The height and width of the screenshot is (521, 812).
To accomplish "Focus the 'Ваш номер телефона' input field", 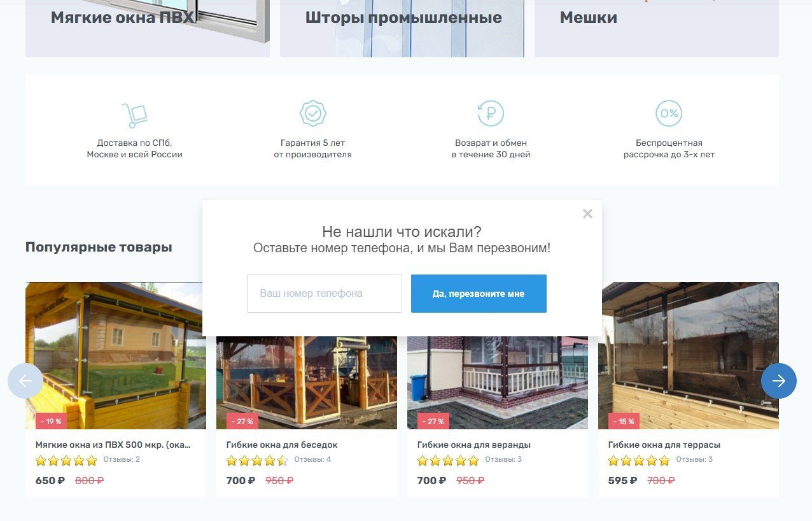I will (325, 294).
